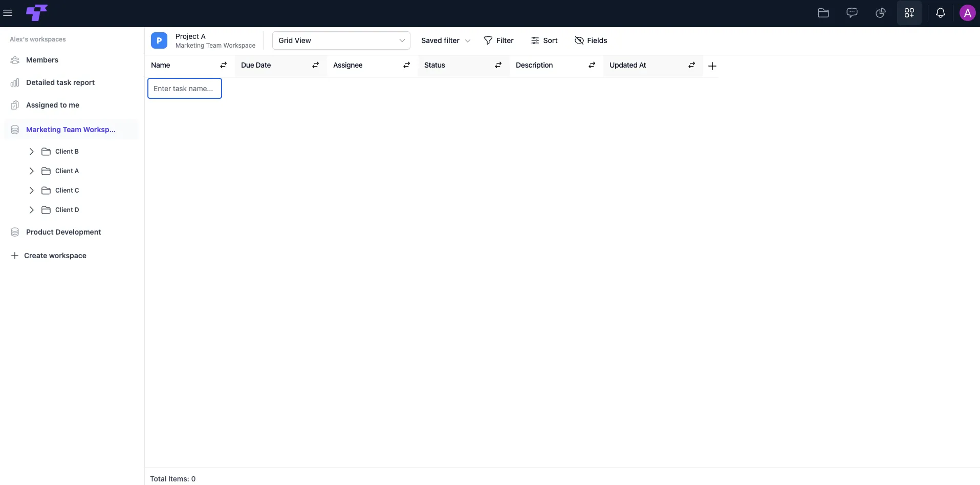Click the apps grid add icon
The height and width of the screenshot is (485, 980).
[x=909, y=13]
